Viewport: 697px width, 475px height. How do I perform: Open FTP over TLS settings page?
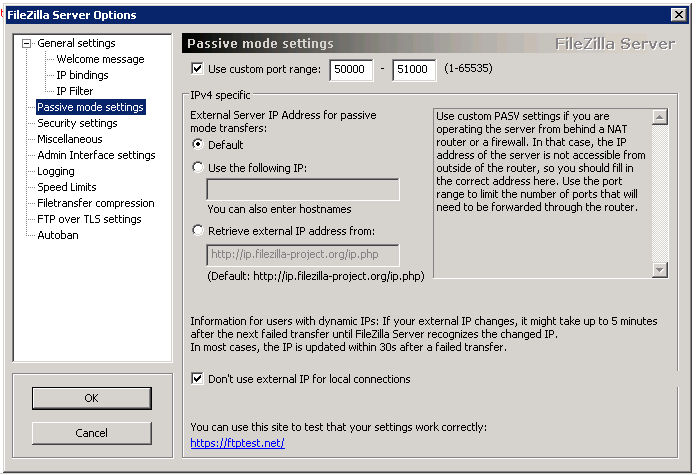pyautogui.click(x=89, y=219)
